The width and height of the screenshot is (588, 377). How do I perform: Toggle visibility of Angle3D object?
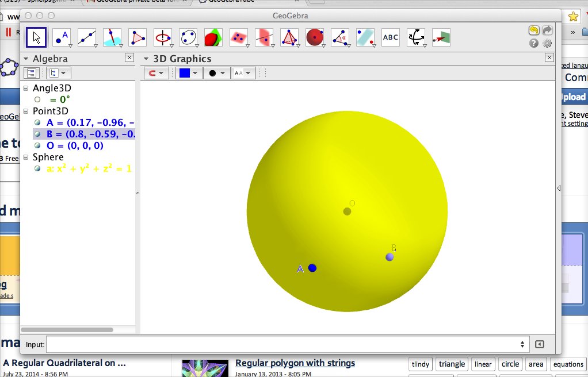(37, 99)
